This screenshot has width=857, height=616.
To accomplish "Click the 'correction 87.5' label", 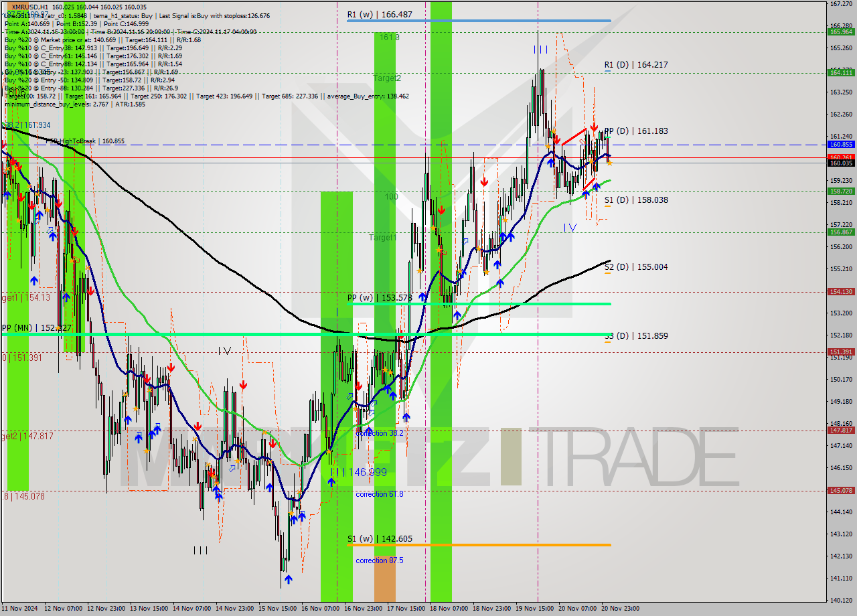I will (x=380, y=560).
